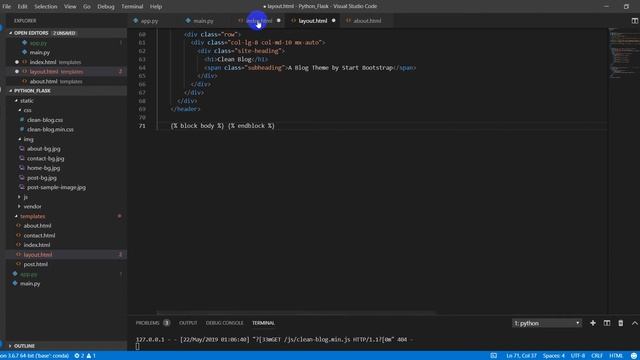
Task: Open the View menu
Action: click(x=70, y=7)
